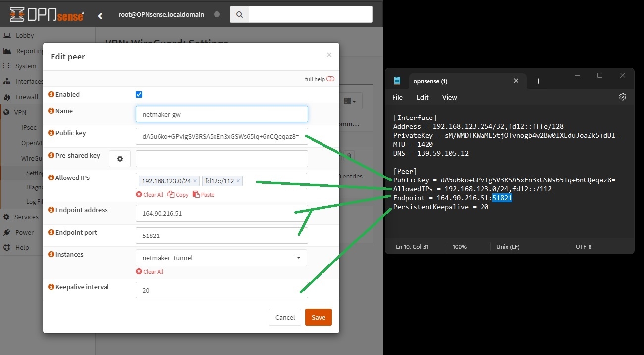This screenshot has height=355, width=644.
Task: Click the gear icon beside Pre-shared key
Action: (x=120, y=159)
